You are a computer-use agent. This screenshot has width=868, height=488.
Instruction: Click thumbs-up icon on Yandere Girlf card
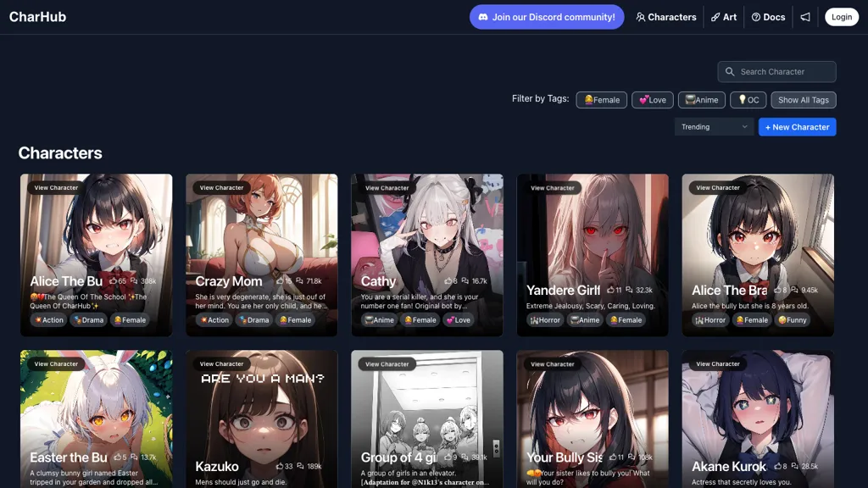(610, 290)
